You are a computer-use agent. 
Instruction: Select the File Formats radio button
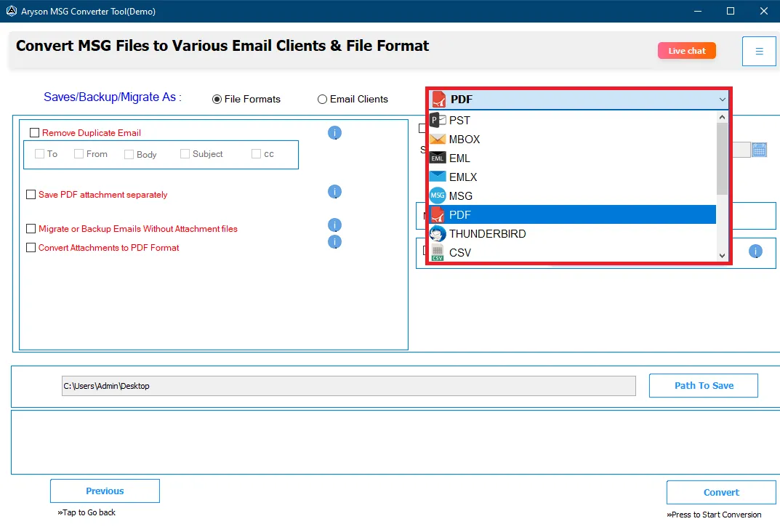point(217,100)
